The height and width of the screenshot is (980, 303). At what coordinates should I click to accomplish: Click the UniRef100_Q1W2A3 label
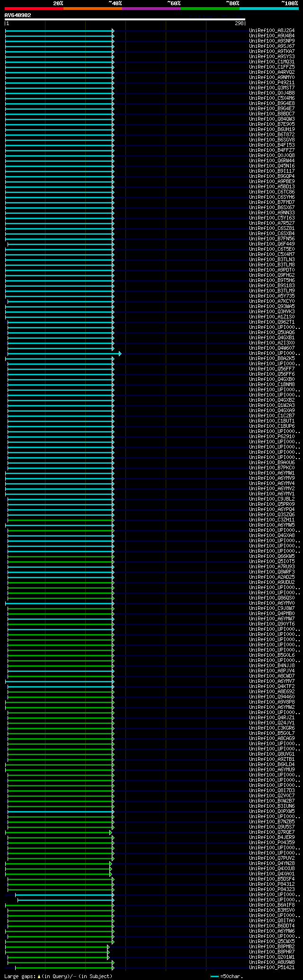(272, 406)
